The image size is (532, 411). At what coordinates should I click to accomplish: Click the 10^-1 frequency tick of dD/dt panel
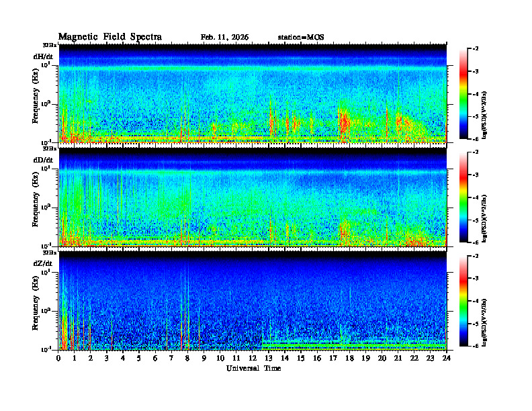point(46,245)
